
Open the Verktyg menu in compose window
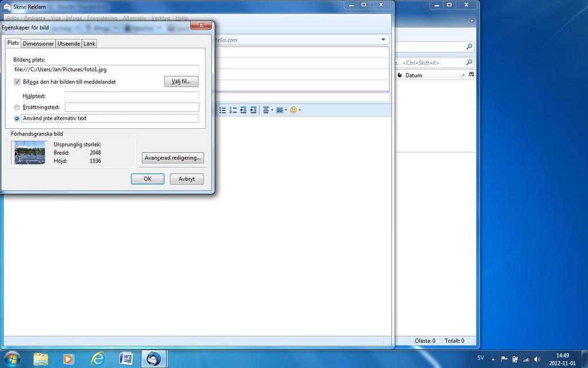point(161,18)
